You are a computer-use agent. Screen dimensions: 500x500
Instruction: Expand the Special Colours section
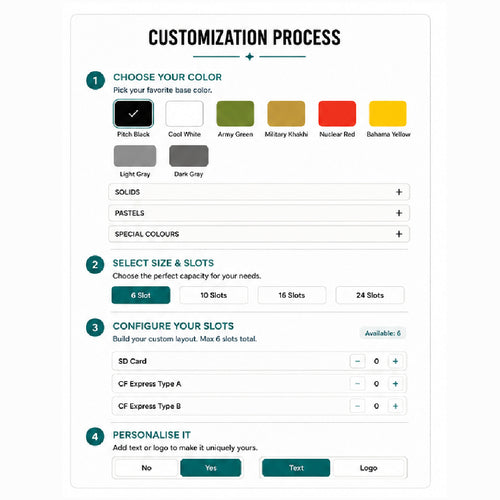(259, 234)
